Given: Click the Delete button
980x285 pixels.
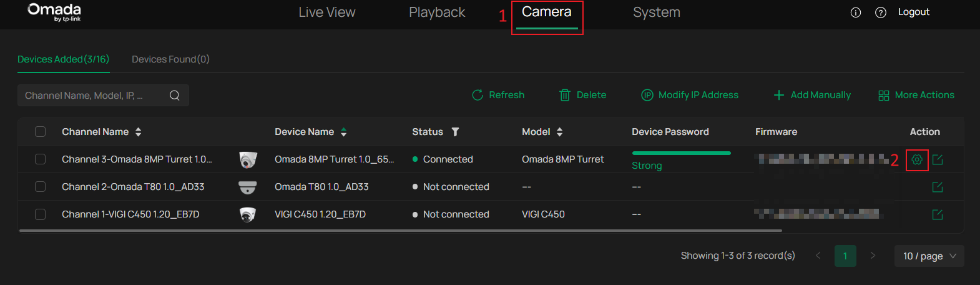Looking at the screenshot, I should tap(583, 95).
